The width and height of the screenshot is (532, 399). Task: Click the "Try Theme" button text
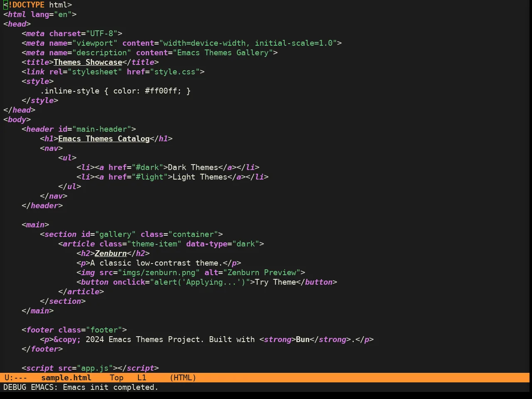(x=276, y=282)
